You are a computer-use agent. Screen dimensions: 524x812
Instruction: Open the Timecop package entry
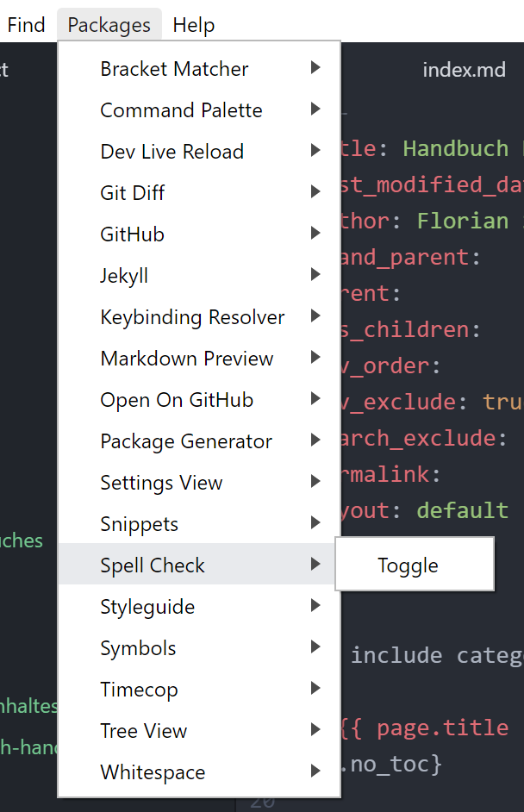tap(139, 690)
